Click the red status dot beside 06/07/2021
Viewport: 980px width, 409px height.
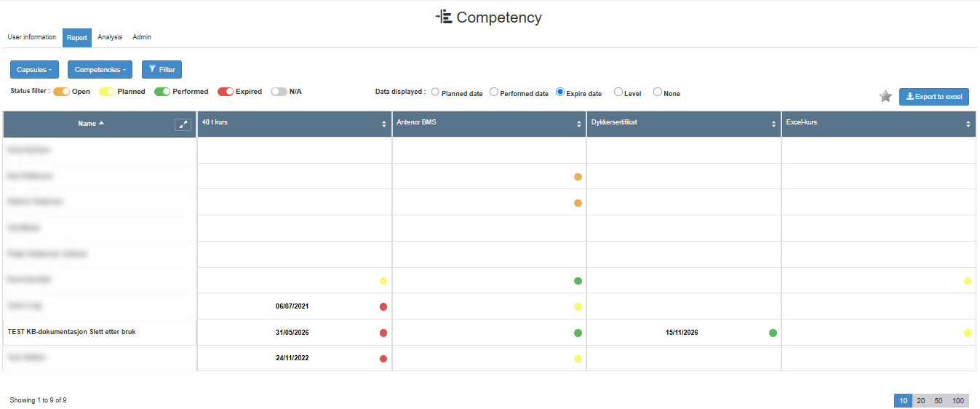383,306
